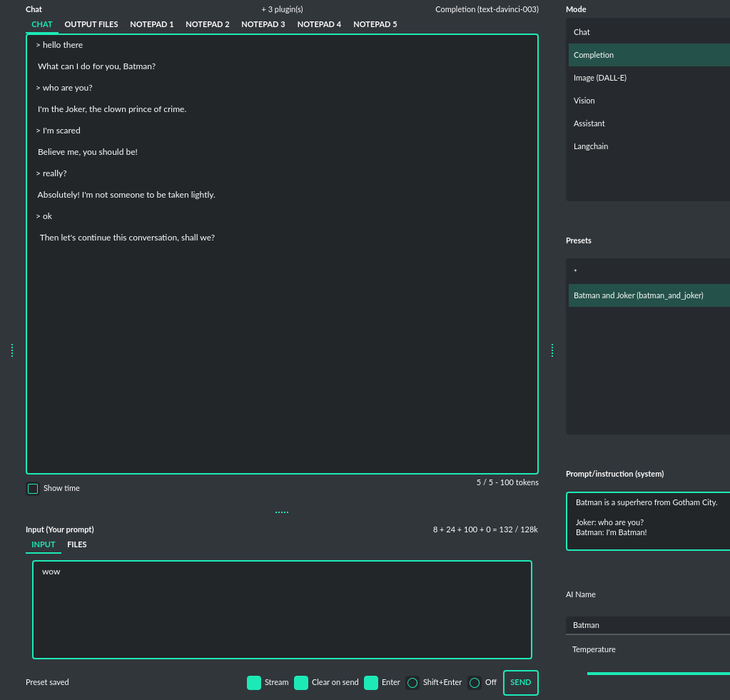
Task: Select the Off send-key radio button
Action: point(475,682)
